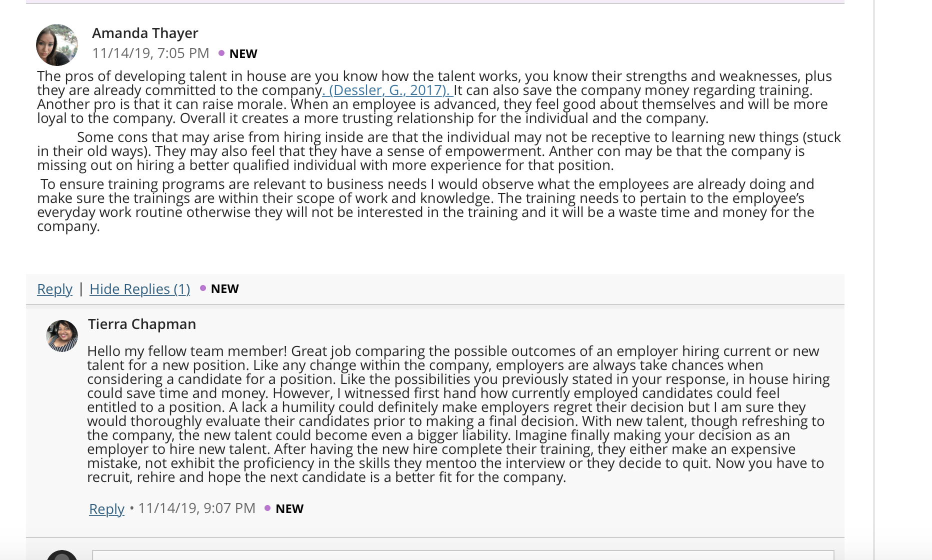
Task: Click paragraph starting 'The pros of developing'
Action: pyautogui.click(x=434, y=97)
